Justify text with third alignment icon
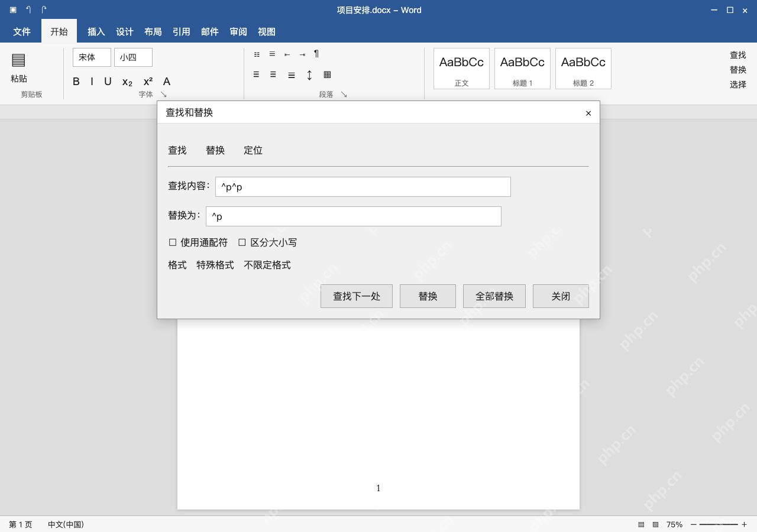The height and width of the screenshot is (532, 757). (x=292, y=75)
